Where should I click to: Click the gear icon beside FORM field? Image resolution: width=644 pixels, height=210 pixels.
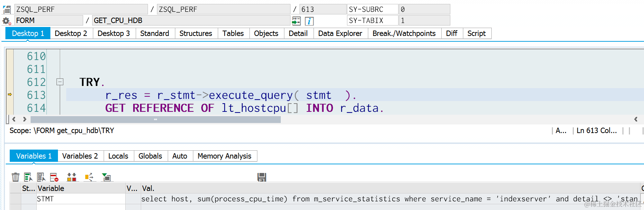pos(6,21)
